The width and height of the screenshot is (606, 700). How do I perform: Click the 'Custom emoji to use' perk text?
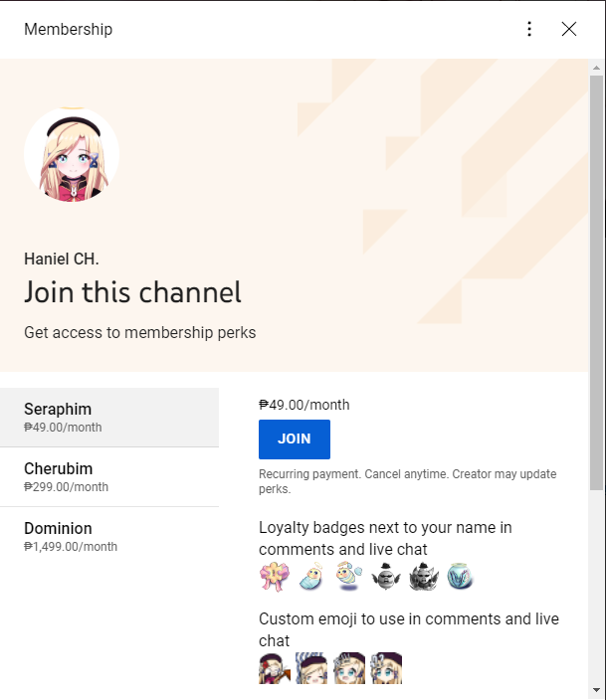click(409, 629)
